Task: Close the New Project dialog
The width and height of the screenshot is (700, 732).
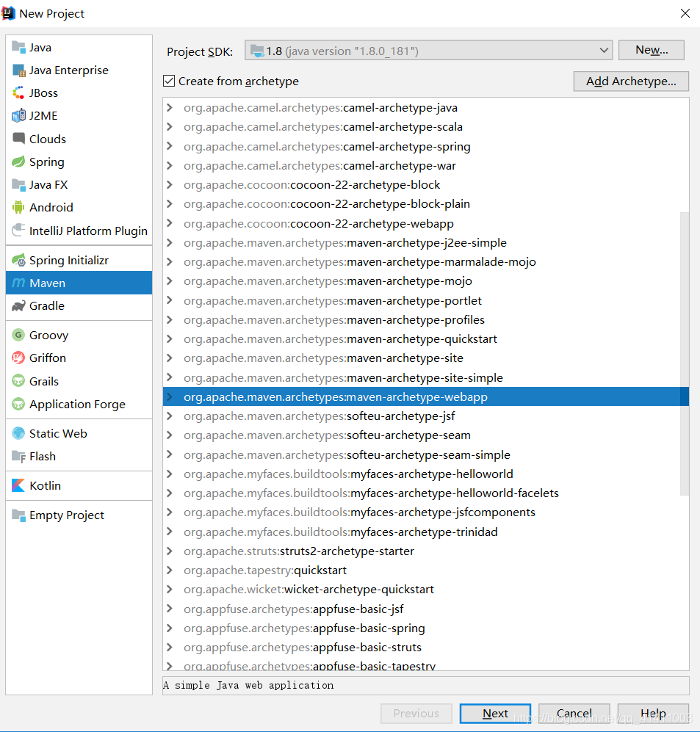Action: tap(685, 13)
